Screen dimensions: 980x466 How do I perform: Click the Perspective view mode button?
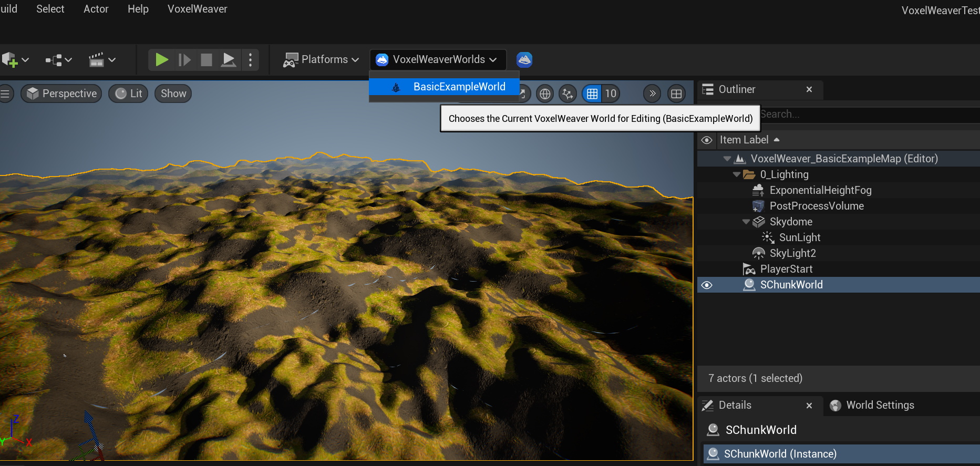61,94
